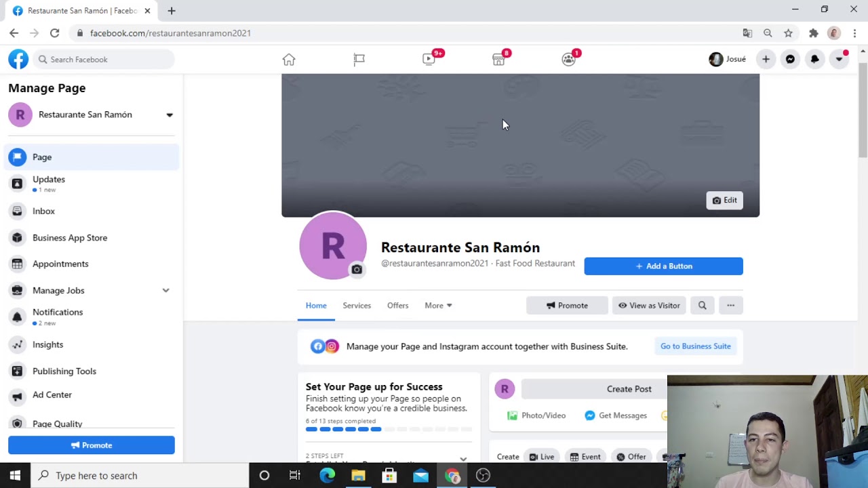Open Chrome extensions puzzle icon
The width and height of the screenshot is (868, 488).
(814, 33)
